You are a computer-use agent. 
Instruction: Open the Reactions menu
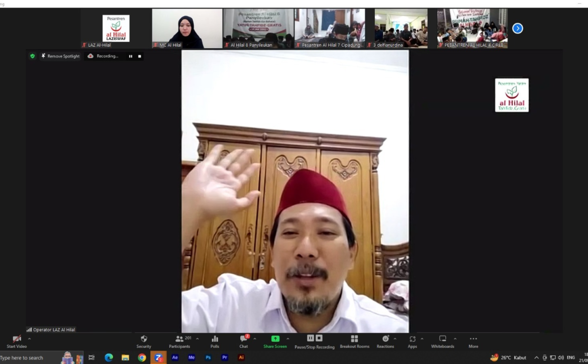(385, 341)
